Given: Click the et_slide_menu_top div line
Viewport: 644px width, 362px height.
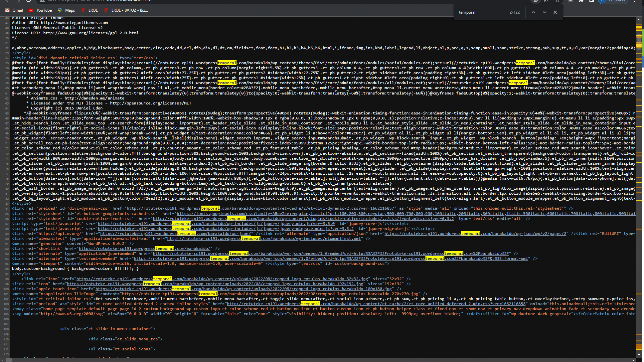Looking at the screenshot, I should (126, 339).
